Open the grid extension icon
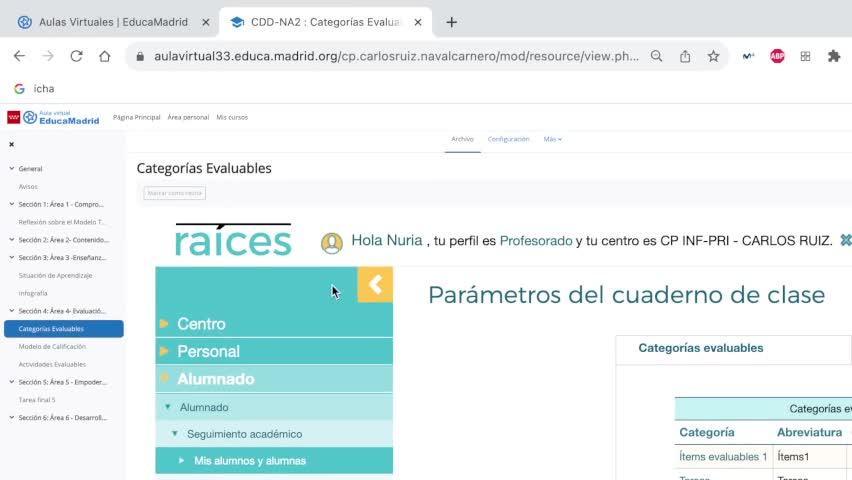The height and width of the screenshot is (480, 852). 805,56
